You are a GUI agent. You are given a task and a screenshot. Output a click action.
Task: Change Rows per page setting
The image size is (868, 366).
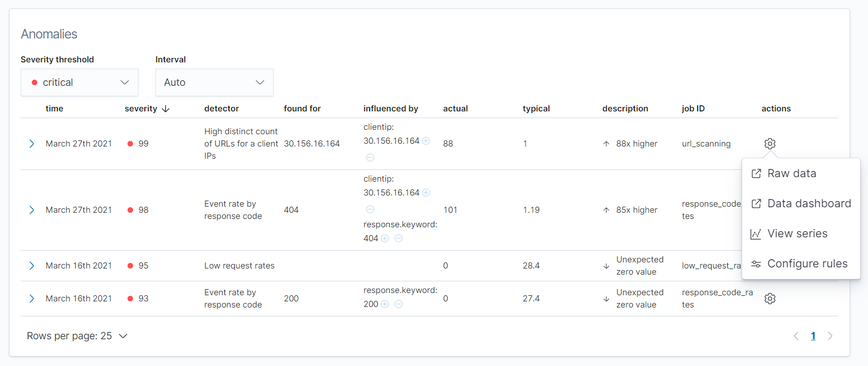pyautogui.click(x=77, y=336)
